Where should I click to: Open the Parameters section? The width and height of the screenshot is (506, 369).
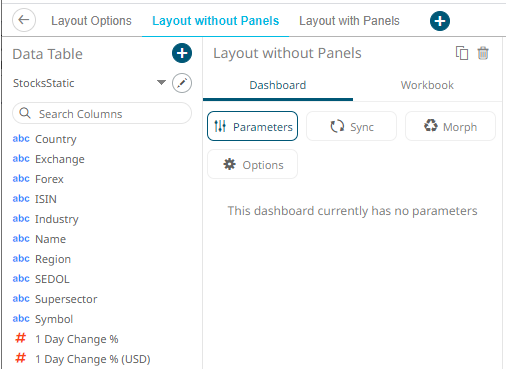point(252,126)
